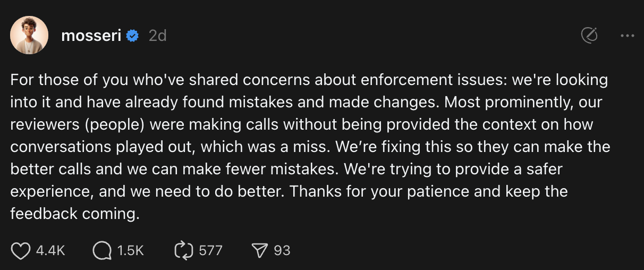View the 1.5K replies count

130,251
